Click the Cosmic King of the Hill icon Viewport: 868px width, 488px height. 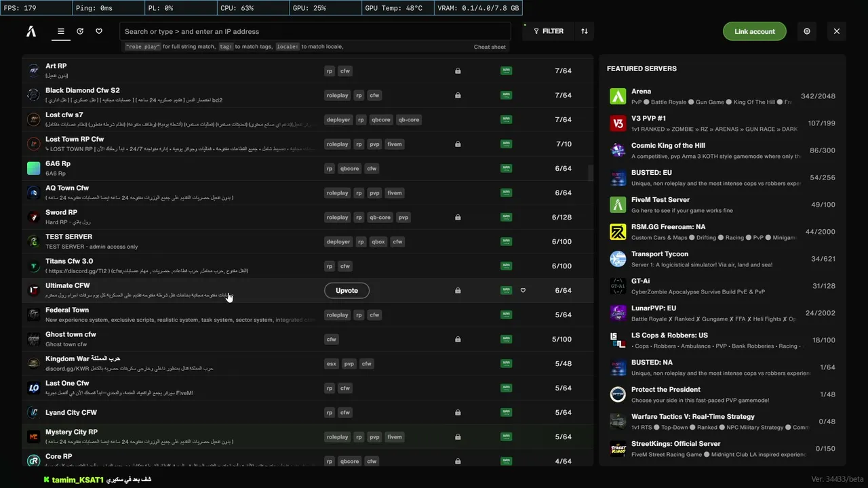pyautogui.click(x=618, y=150)
